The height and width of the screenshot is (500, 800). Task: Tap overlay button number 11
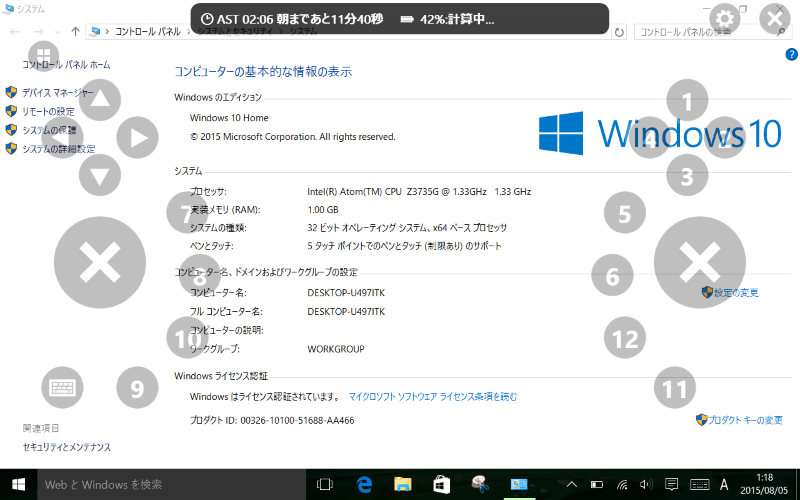coord(675,387)
